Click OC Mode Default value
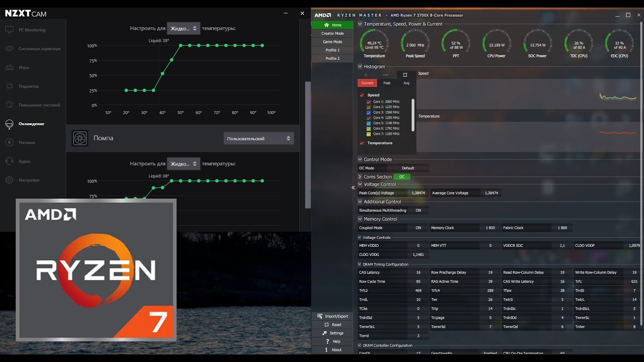Screen dimensions: 644x362 click(x=408, y=168)
